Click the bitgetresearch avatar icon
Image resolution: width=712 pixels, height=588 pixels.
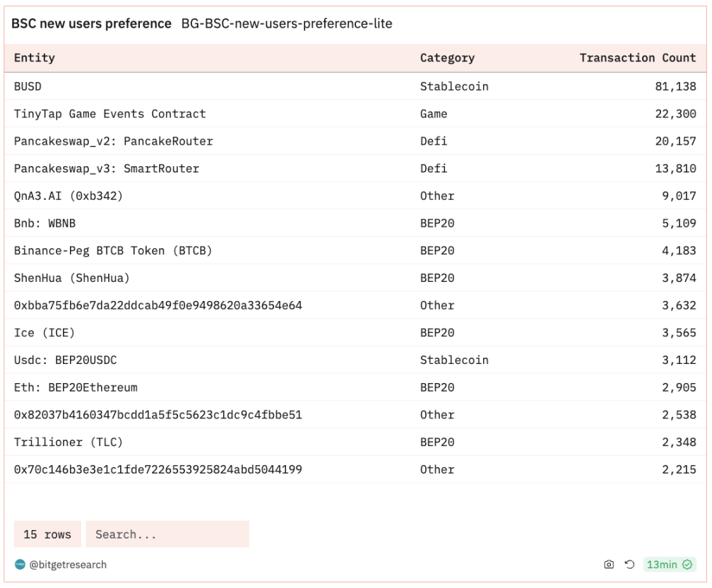tap(20, 565)
